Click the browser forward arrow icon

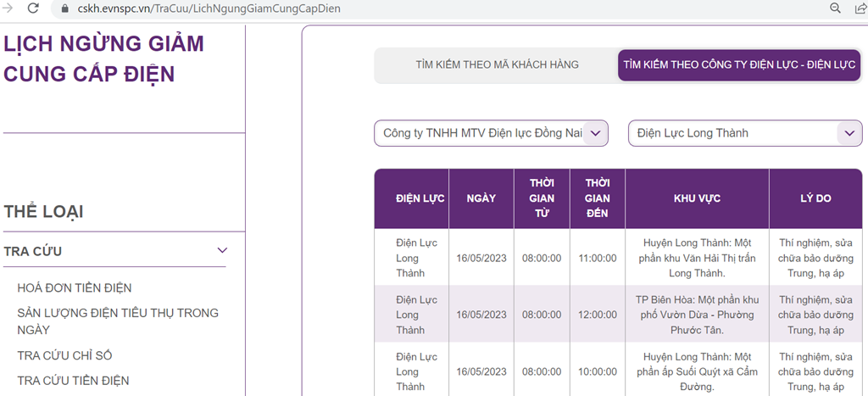tap(8, 8)
